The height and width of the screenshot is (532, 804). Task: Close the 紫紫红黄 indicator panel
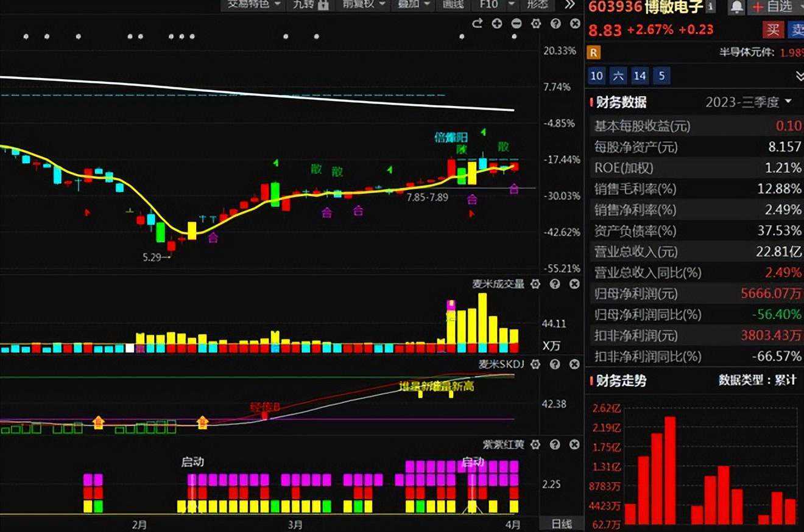(x=574, y=445)
